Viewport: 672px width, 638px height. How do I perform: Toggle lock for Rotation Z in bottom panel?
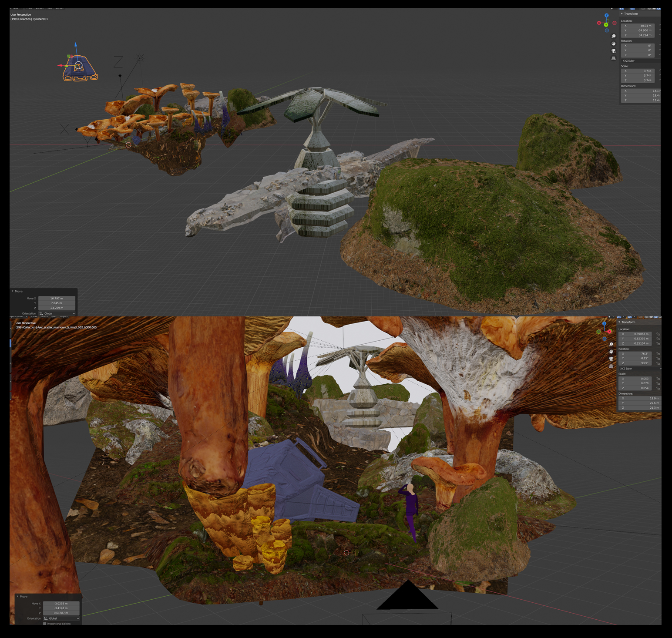pyautogui.click(x=658, y=363)
